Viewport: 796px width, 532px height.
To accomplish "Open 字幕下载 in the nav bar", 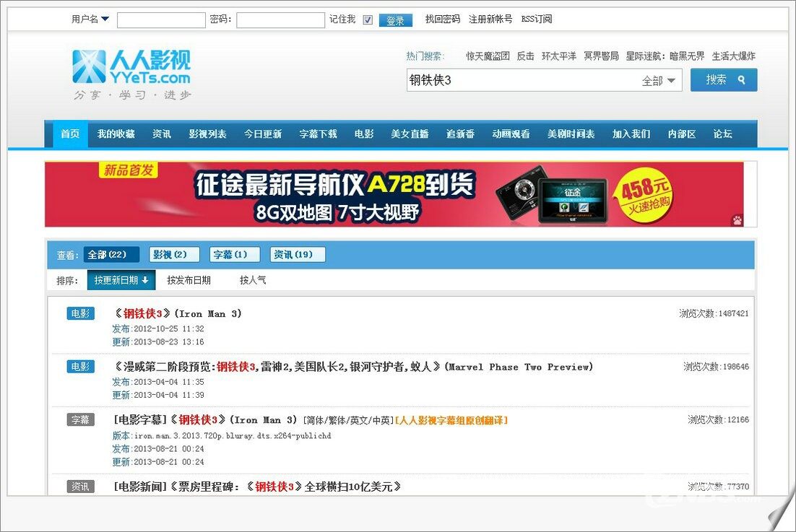I will [x=319, y=134].
